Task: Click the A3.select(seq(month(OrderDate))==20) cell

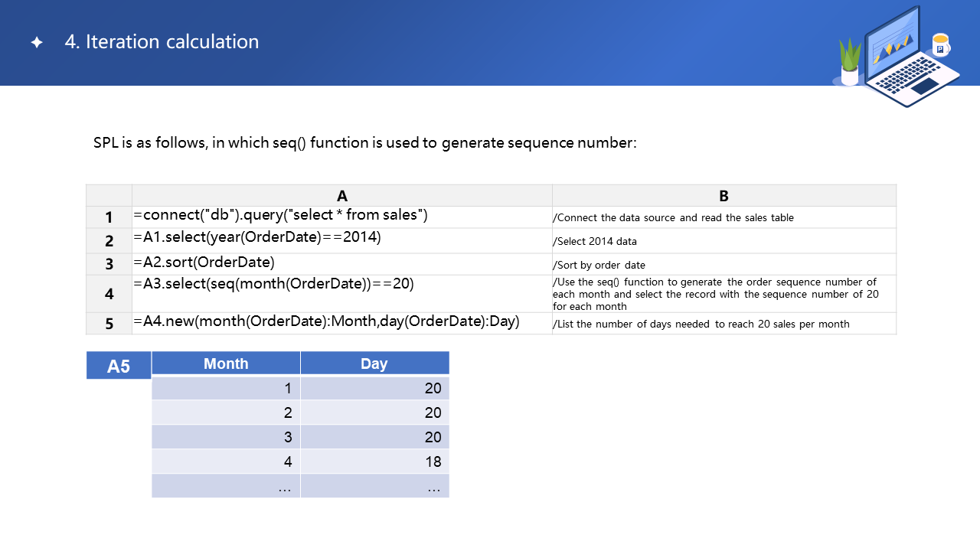Action: tap(273, 284)
